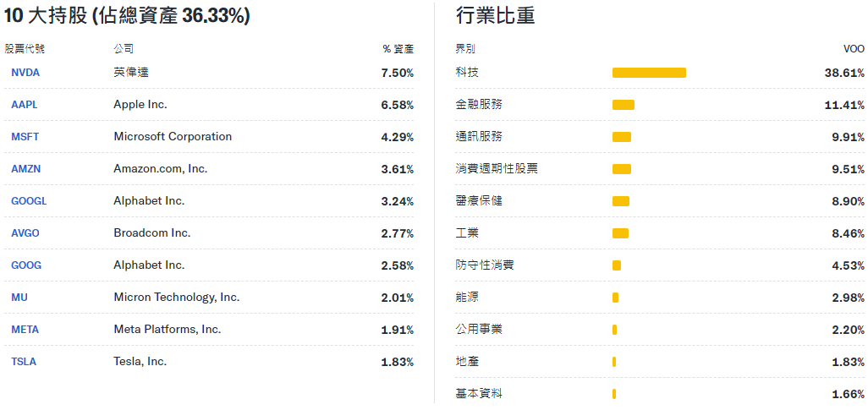
Task: Open the AMZN ticker link
Action: pos(26,169)
